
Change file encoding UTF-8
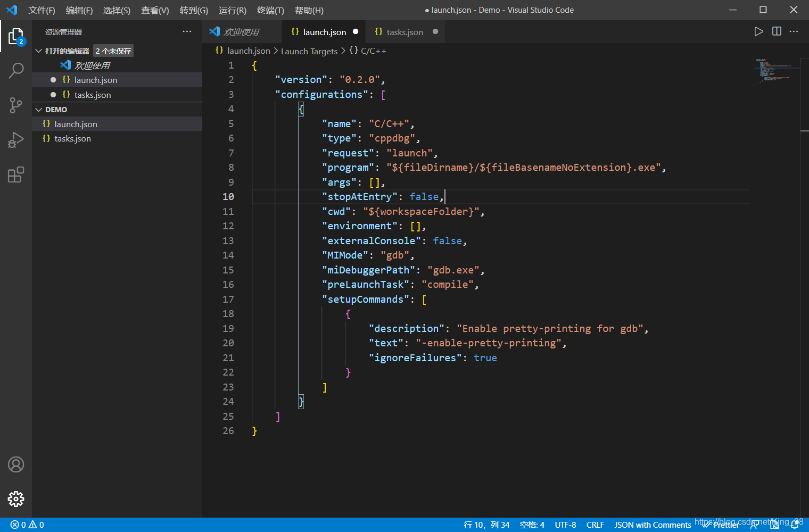pyautogui.click(x=565, y=525)
